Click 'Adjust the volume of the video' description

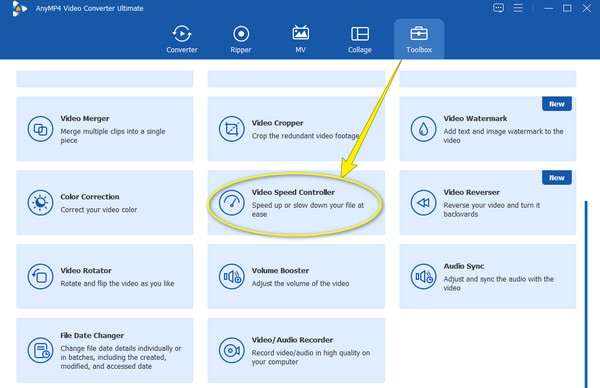point(300,284)
